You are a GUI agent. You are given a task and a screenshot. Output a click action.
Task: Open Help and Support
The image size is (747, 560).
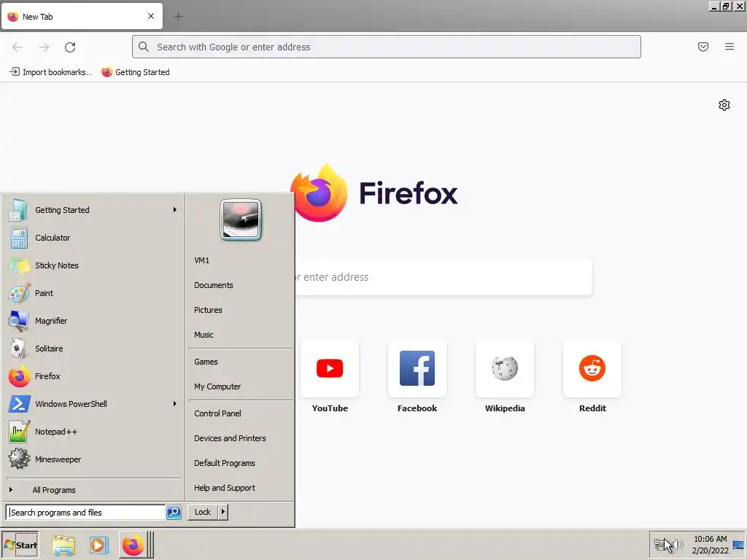(x=241, y=488)
